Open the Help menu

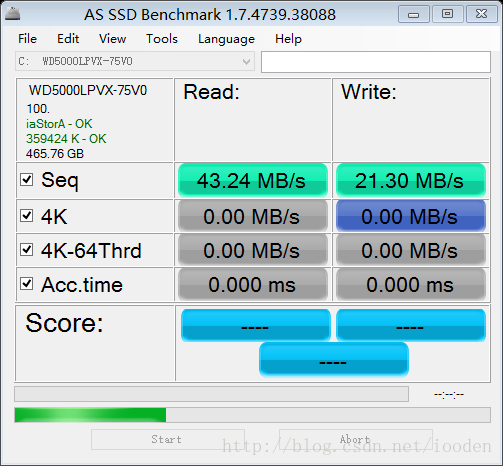pos(288,39)
